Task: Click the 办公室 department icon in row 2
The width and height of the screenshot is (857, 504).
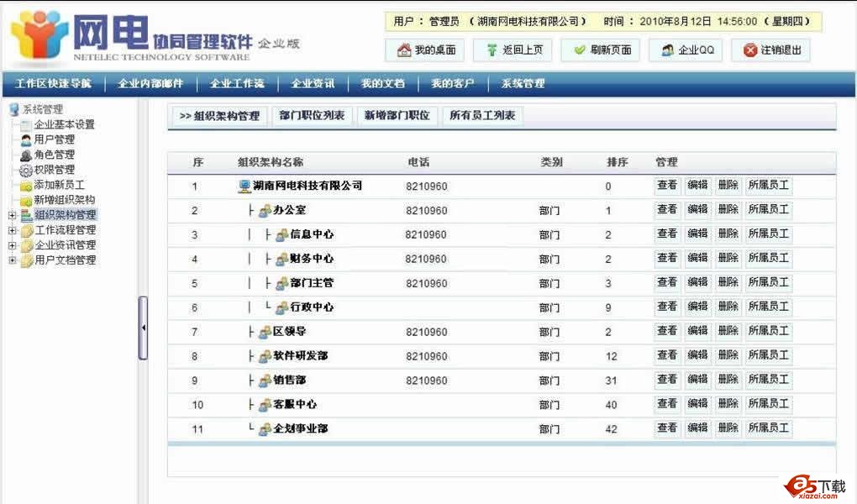Action: click(x=265, y=211)
